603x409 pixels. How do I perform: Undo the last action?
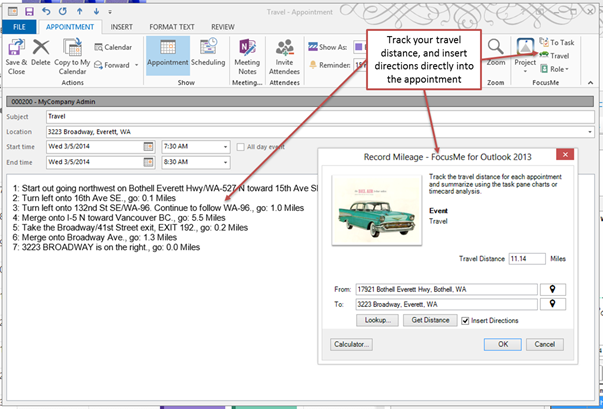click(46, 12)
